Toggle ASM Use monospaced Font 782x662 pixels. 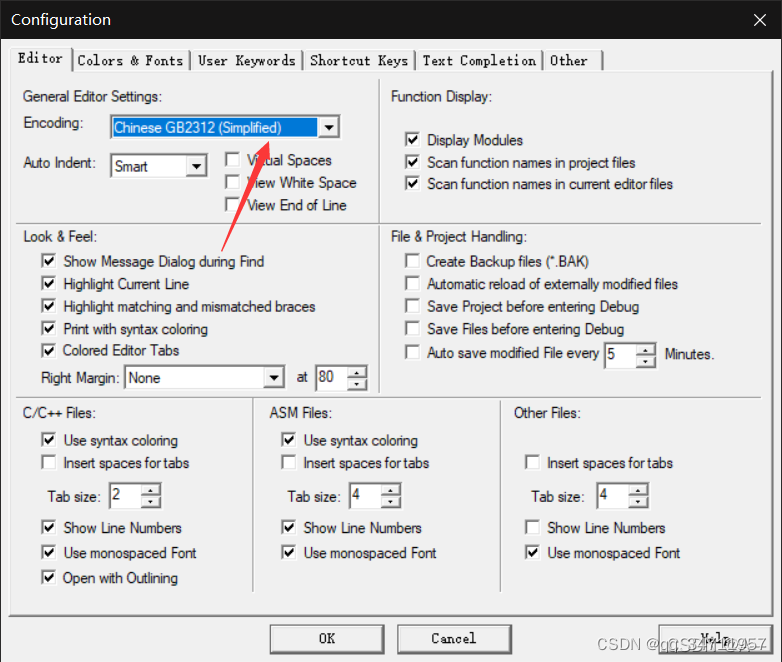click(x=289, y=552)
